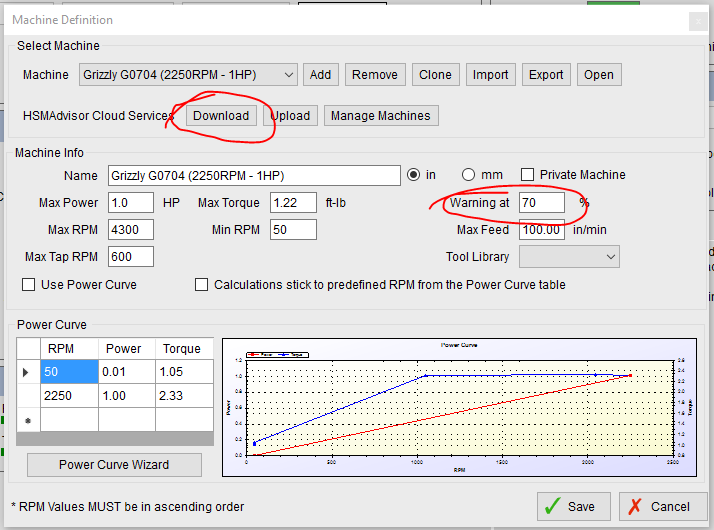Launch the Power Curve Wizard
This screenshot has width=714, height=530.
[114, 464]
